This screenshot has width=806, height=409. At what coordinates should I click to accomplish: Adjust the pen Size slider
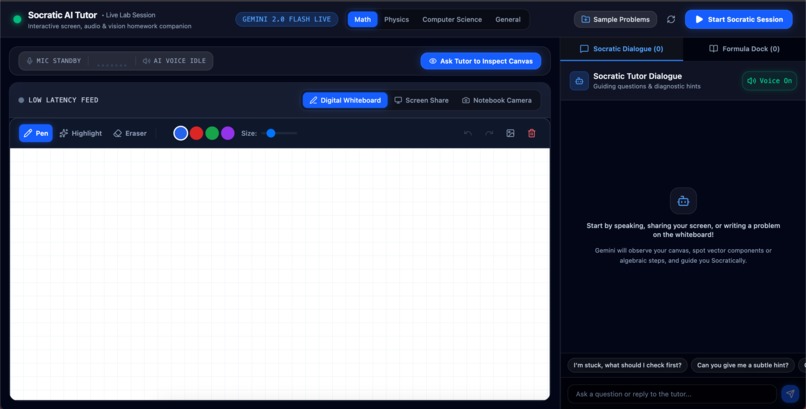click(x=279, y=133)
